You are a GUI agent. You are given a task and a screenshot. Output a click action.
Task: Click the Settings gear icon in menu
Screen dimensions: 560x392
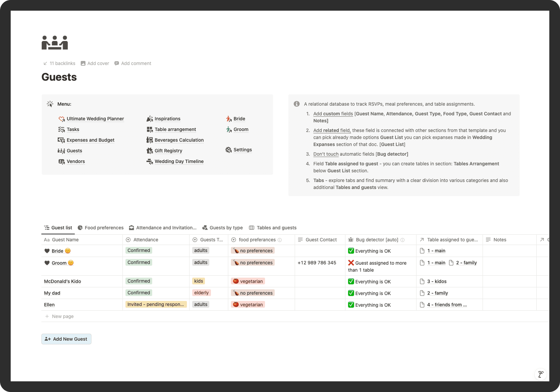coord(229,150)
